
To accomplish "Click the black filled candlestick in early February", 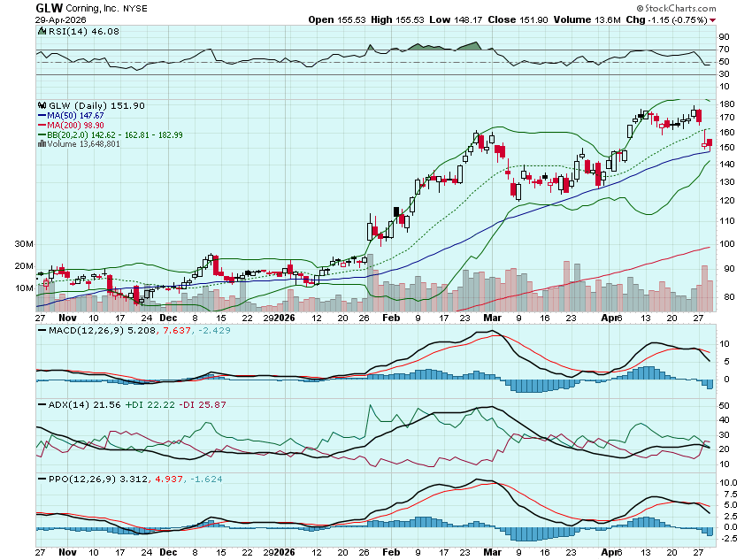I will click(395, 211).
